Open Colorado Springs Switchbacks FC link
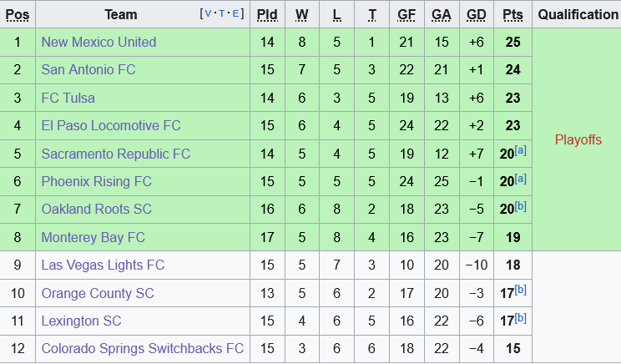 point(142,348)
